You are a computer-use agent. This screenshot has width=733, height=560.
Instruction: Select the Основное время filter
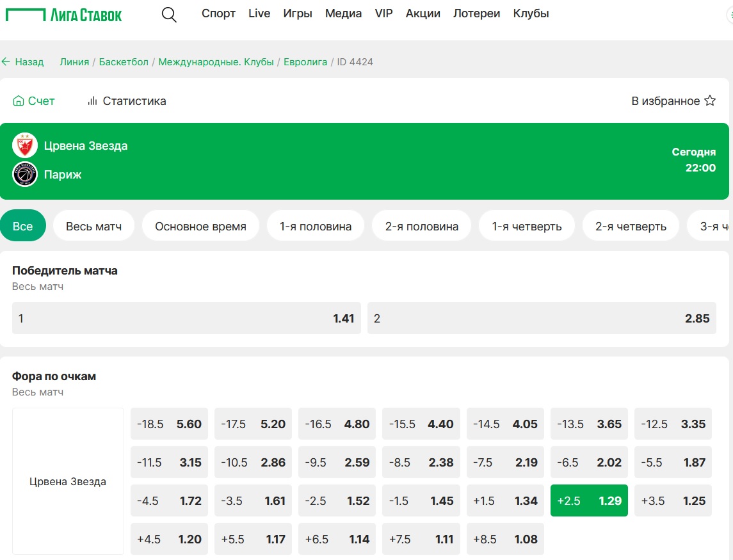click(x=200, y=226)
